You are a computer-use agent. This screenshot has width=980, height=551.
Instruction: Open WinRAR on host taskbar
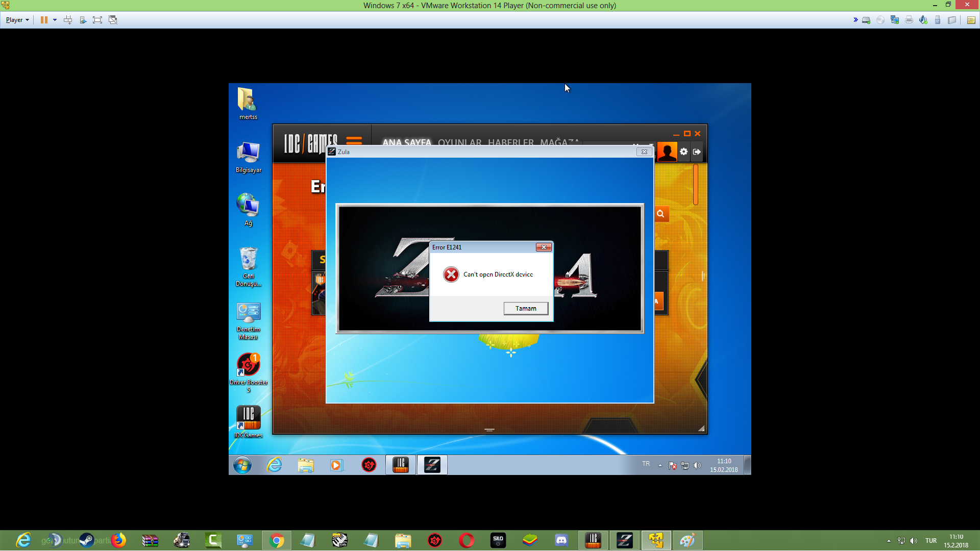pos(150,540)
